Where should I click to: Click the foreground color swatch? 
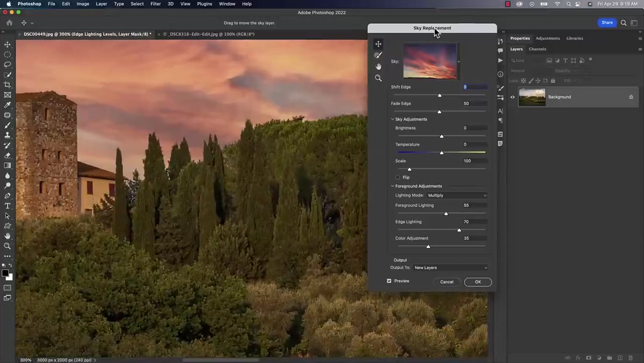click(5, 273)
